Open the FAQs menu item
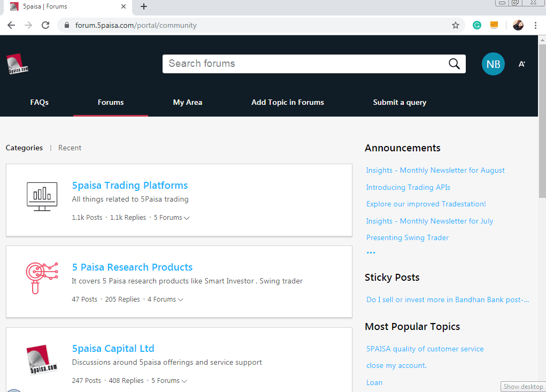 [40, 102]
